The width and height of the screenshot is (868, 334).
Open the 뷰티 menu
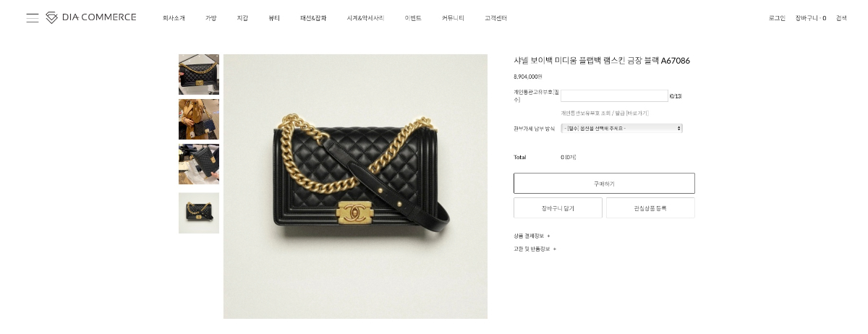coord(274,18)
